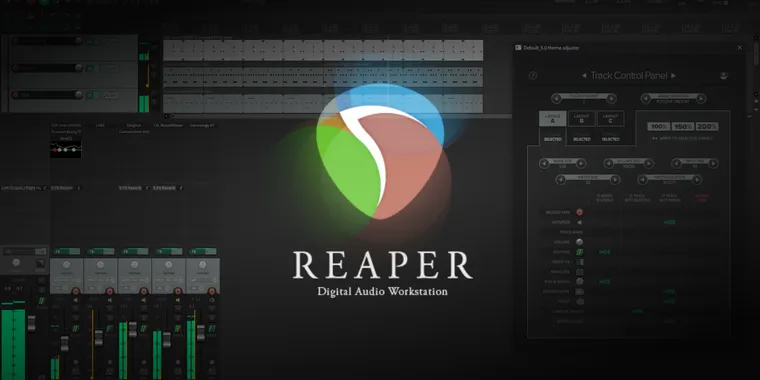Toggle HIDE for Routing if mixer visible
Screen dimensions: 760x380
coord(604,252)
